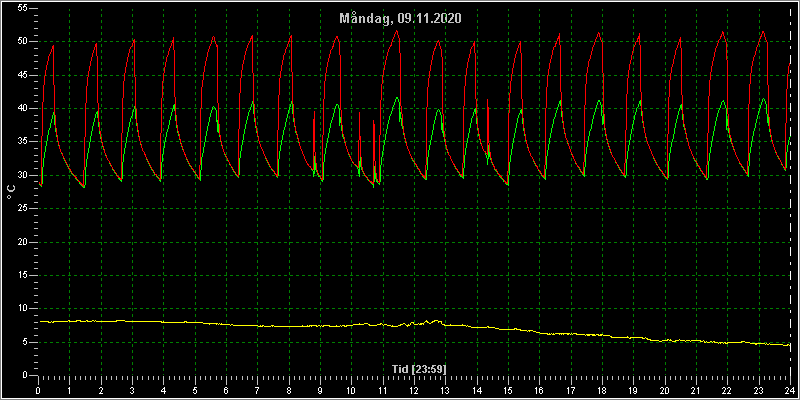Select hour 6 on the time axis
800x400 pixels.
226,390
